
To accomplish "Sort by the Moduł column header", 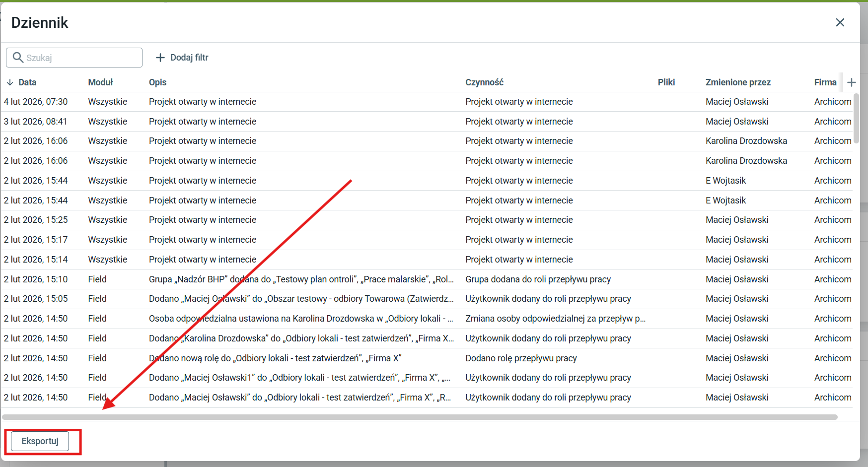I will tap(100, 82).
